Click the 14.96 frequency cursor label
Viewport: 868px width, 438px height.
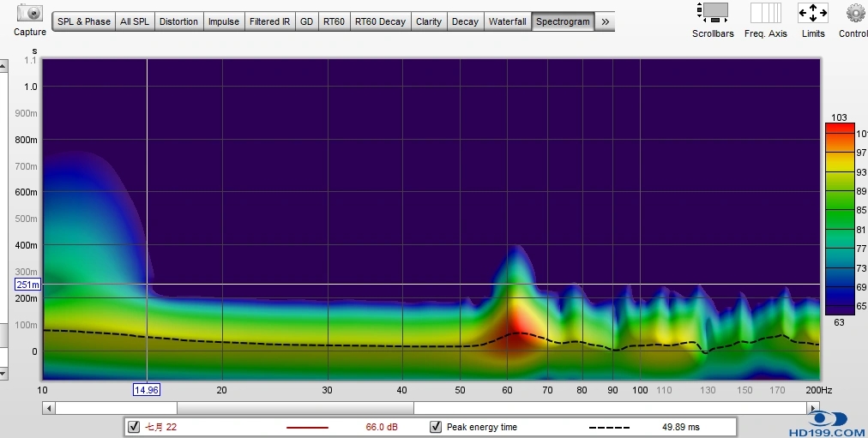[x=147, y=390]
